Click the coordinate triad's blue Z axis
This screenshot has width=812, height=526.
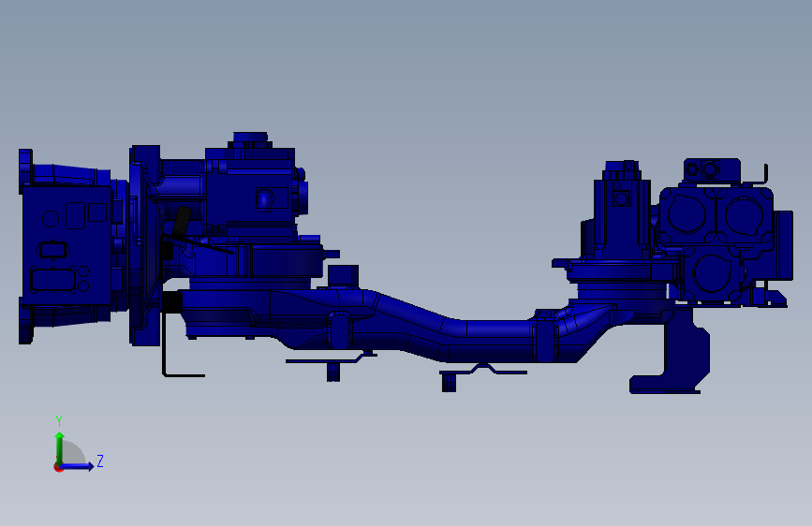click(x=77, y=466)
